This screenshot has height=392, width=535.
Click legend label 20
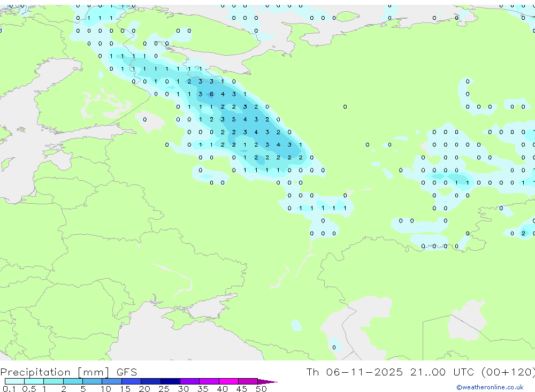point(144,389)
